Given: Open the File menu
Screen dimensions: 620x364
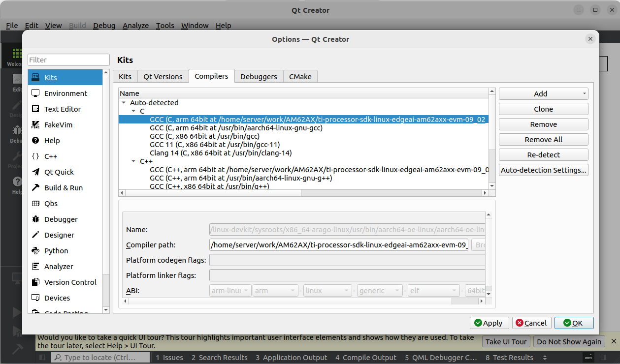Looking at the screenshot, I should point(12,26).
